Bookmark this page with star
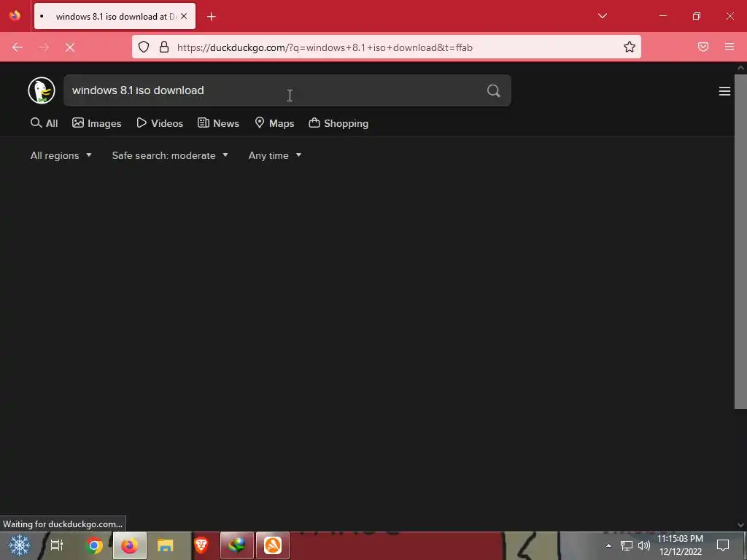This screenshot has height=560, width=747. (x=630, y=47)
